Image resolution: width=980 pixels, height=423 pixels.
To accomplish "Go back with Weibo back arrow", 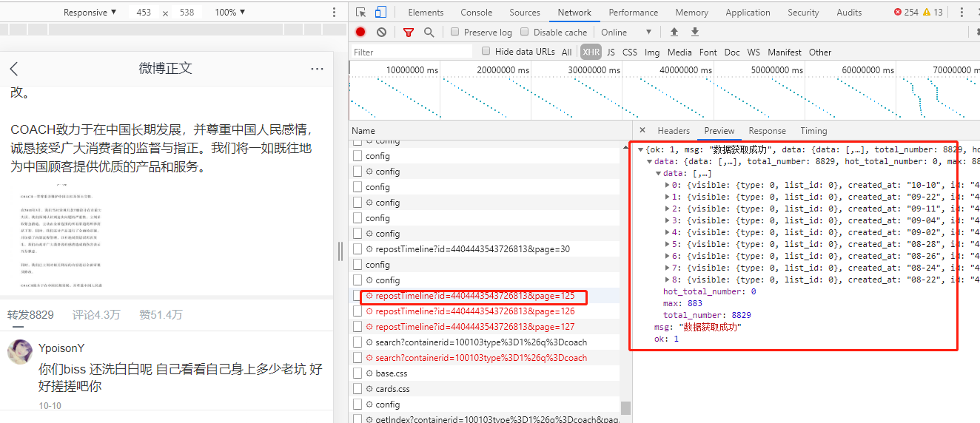I will (x=14, y=69).
